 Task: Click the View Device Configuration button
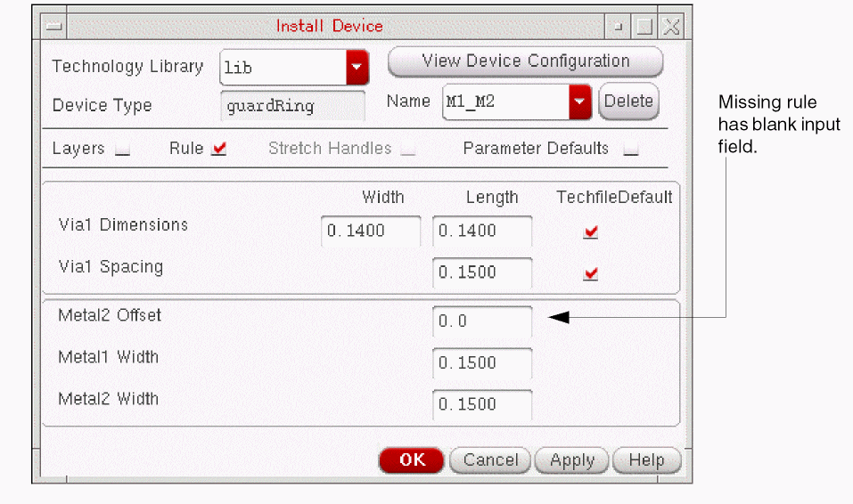(x=525, y=61)
